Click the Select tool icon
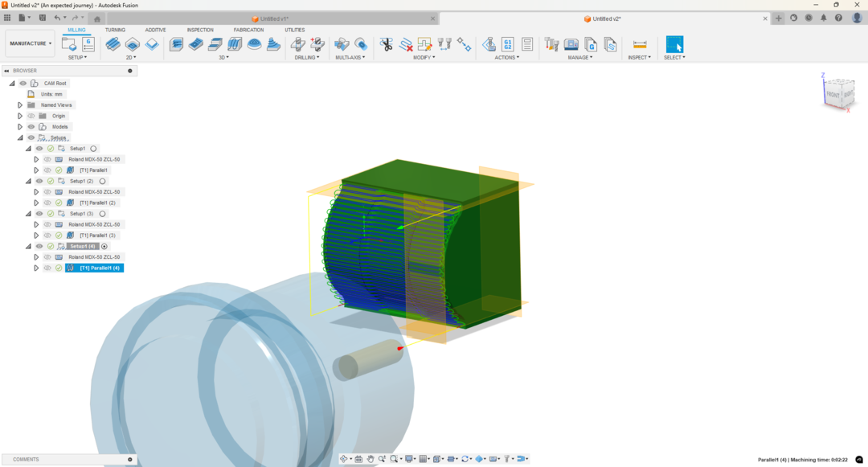The height and width of the screenshot is (467, 868). pos(674,44)
